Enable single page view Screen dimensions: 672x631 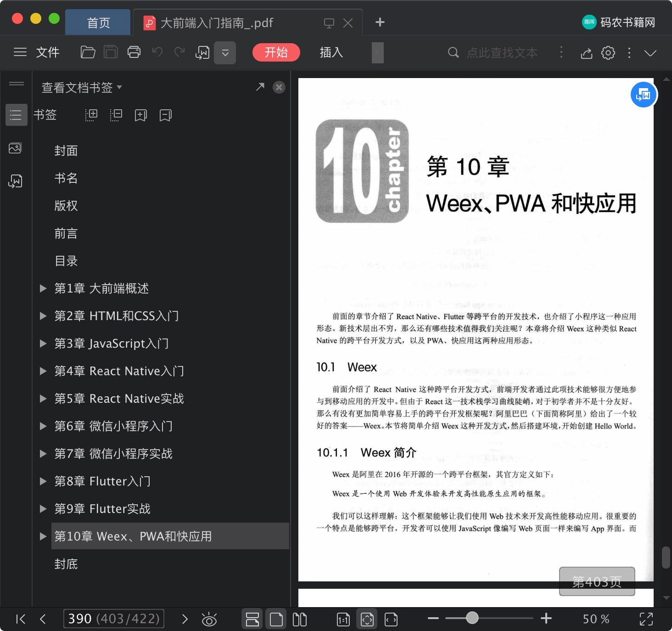tap(276, 619)
